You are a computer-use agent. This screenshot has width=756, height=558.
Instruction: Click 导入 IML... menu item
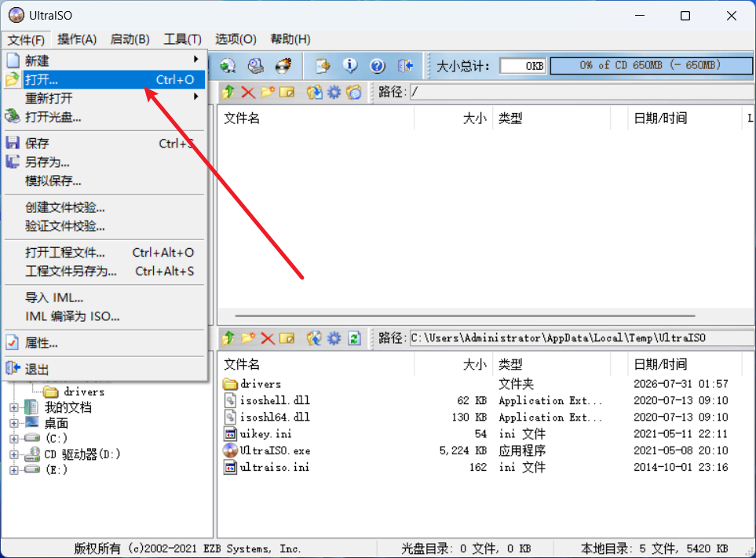click(105, 297)
